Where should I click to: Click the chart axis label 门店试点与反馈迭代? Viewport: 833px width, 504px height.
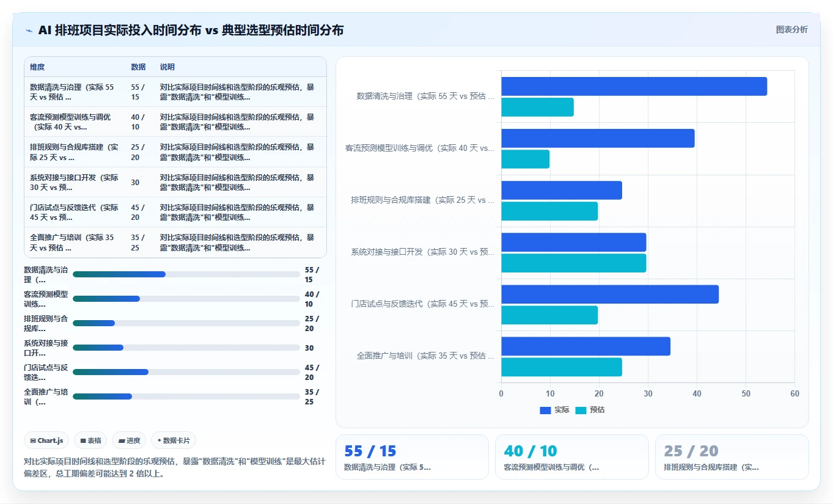pos(422,304)
